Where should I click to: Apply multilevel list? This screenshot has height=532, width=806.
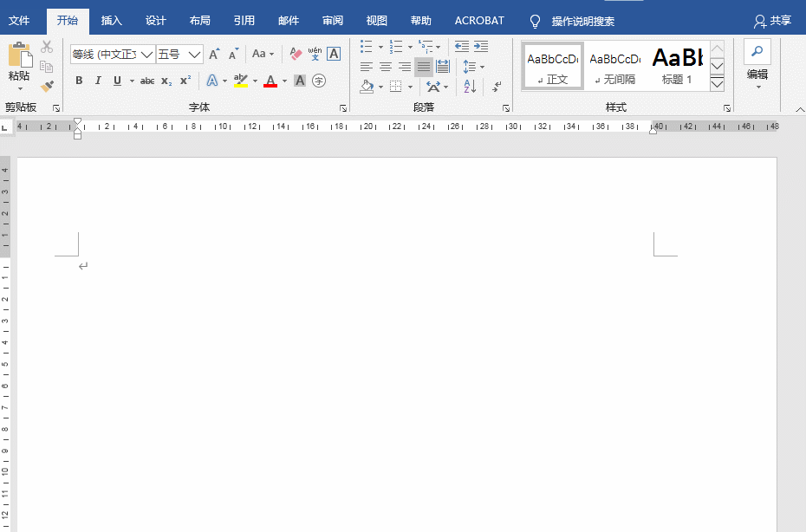tap(426, 47)
